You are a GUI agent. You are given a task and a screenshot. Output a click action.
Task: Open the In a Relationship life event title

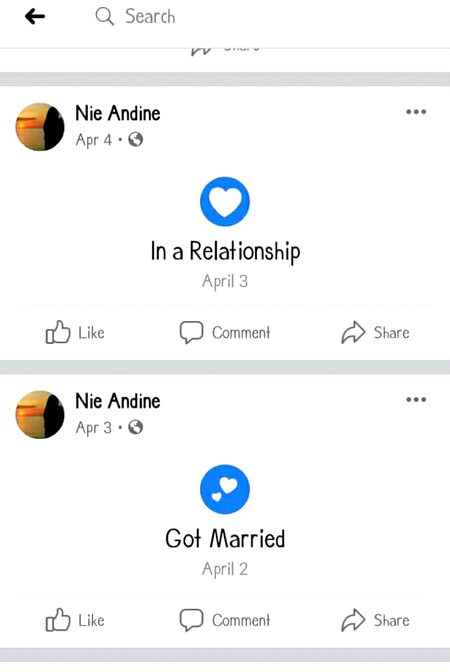(x=225, y=251)
